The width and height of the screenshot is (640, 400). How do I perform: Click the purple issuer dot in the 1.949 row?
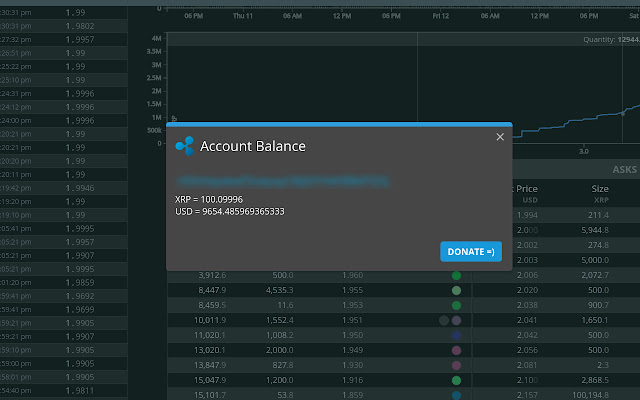(456, 350)
